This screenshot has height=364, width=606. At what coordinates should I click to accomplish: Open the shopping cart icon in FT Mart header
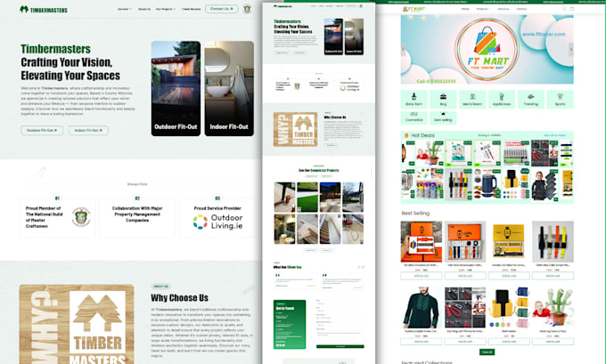(x=572, y=9)
